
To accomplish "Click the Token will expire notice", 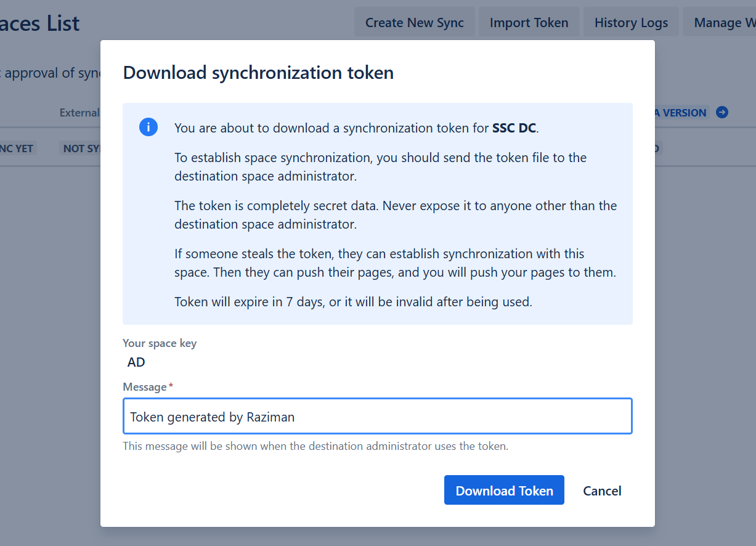I will coord(353,302).
